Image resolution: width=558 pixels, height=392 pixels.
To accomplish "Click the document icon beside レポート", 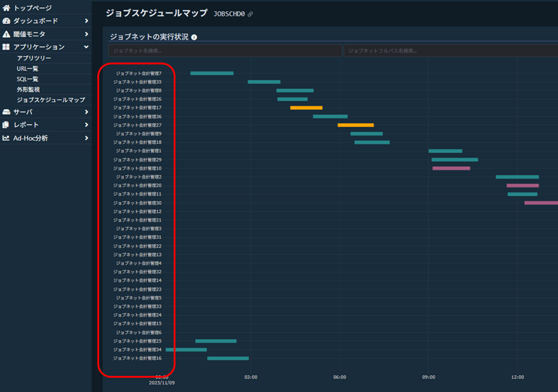I will point(6,125).
